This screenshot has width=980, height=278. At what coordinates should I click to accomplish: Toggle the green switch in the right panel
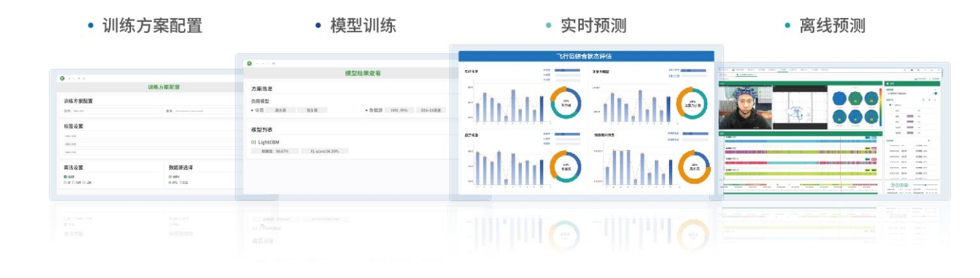[935, 93]
